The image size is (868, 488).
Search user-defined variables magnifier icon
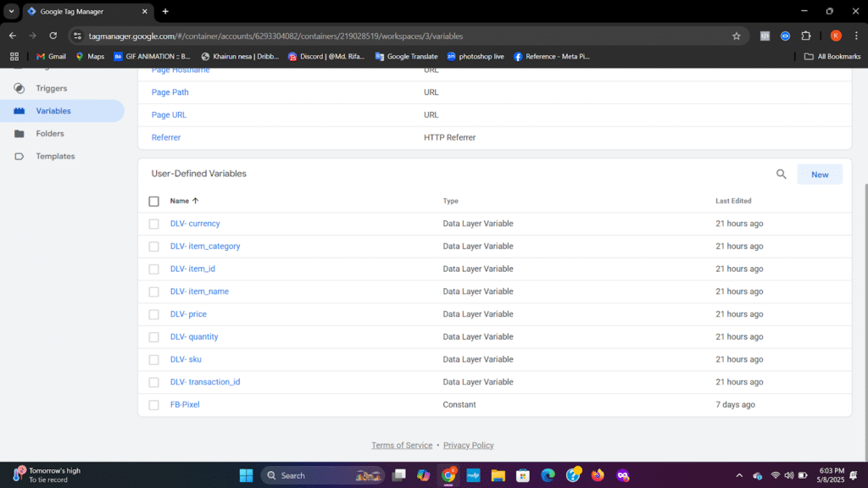[x=781, y=175]
